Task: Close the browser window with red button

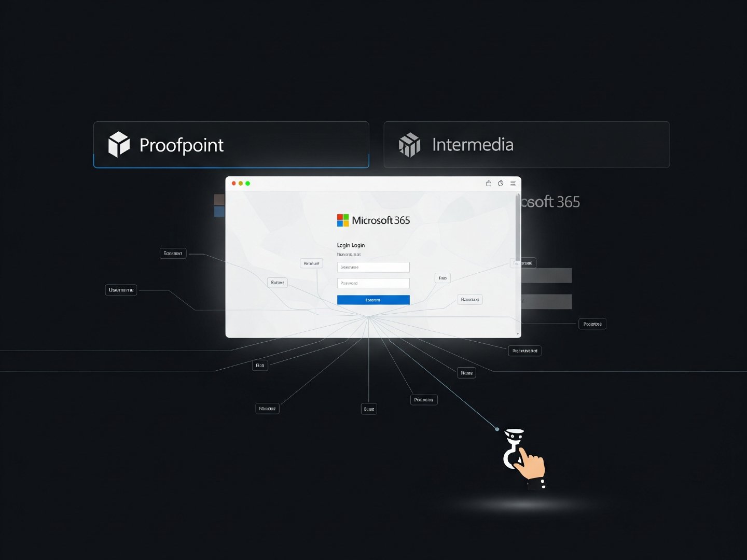Action: (x=233, y=184)
